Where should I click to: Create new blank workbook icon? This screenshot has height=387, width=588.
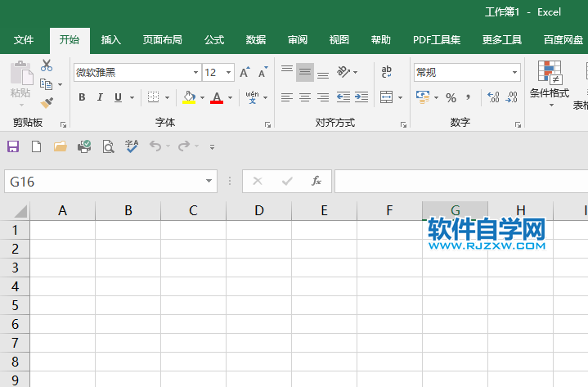click(x=36, y=146)
